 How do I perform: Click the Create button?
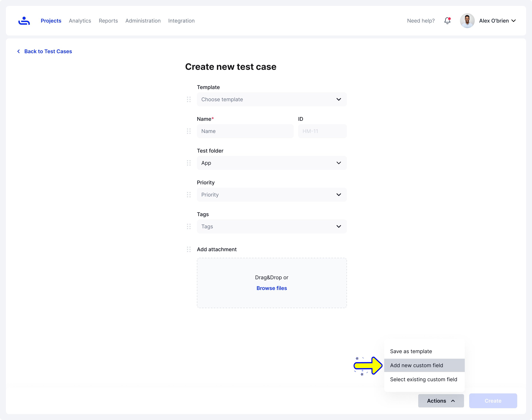pyautogui.click(x=493, y=401)
